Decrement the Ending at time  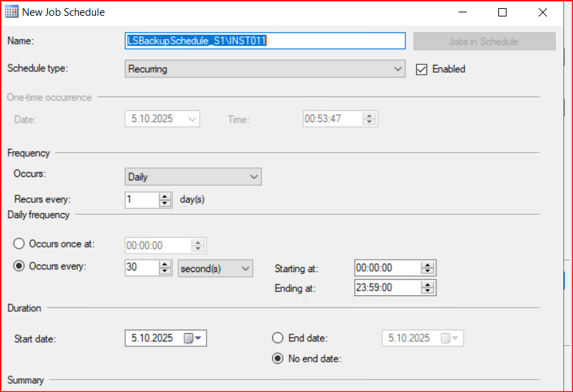tap(428, 291)
